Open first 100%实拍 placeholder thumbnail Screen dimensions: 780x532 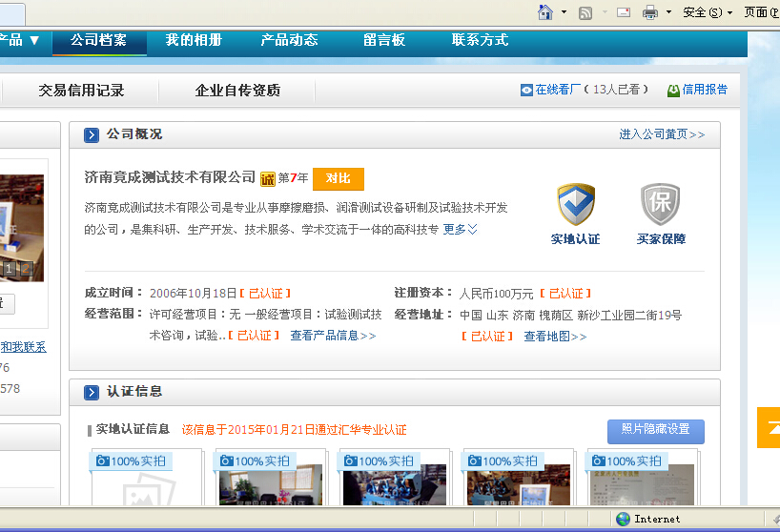(147, 479)
